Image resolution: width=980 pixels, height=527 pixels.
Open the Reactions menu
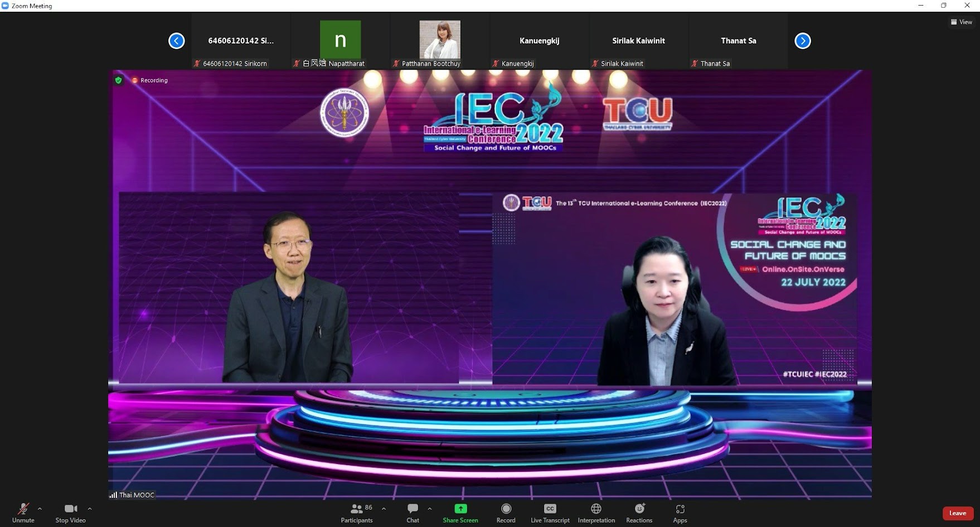[639, 513]
